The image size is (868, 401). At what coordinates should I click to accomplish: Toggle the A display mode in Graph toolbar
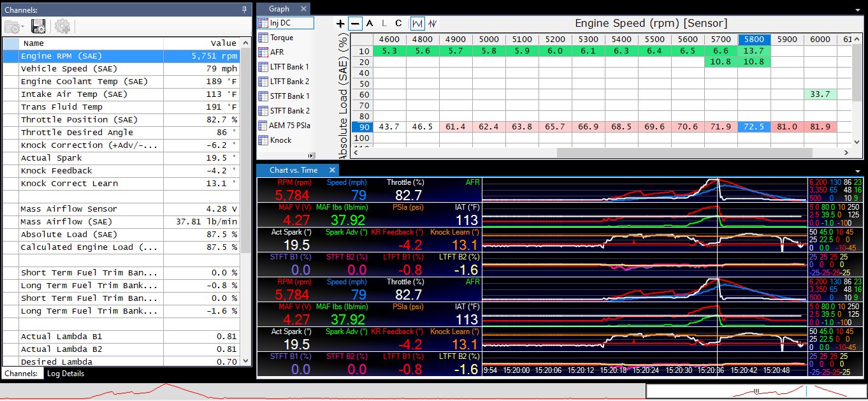(x=370, y=24)
